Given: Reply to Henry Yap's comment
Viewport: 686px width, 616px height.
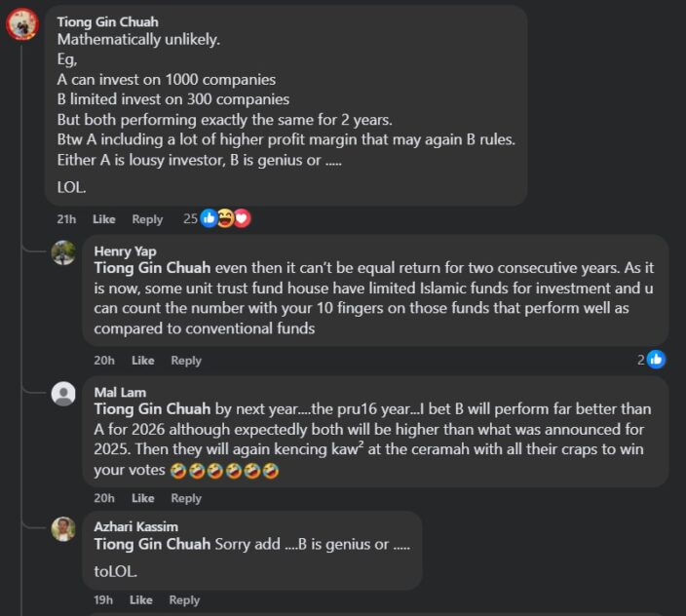Looking at the screenshot, I should (186, 361).
